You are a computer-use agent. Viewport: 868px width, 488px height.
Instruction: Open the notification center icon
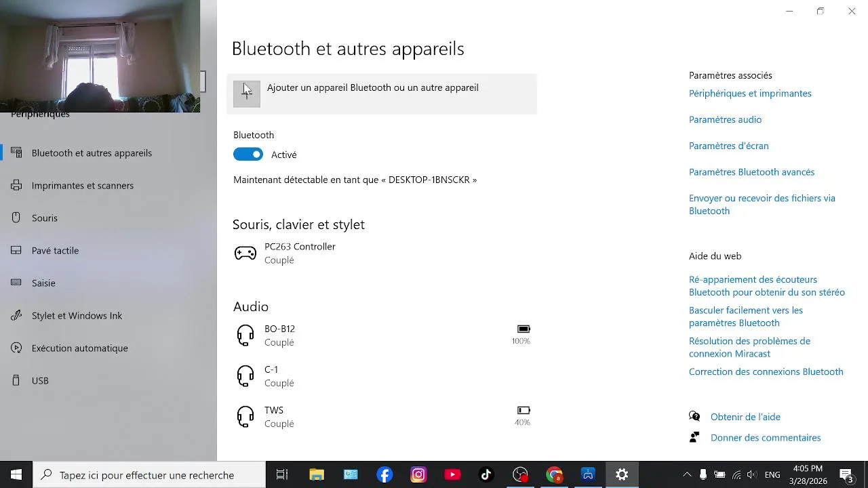846,475
